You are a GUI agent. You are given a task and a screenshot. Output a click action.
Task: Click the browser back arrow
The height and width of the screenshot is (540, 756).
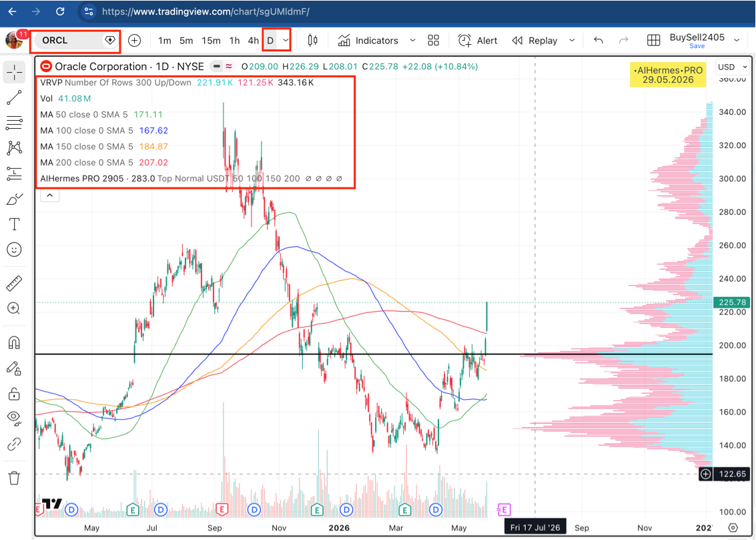pyautogui.click(x=13, y=11)
